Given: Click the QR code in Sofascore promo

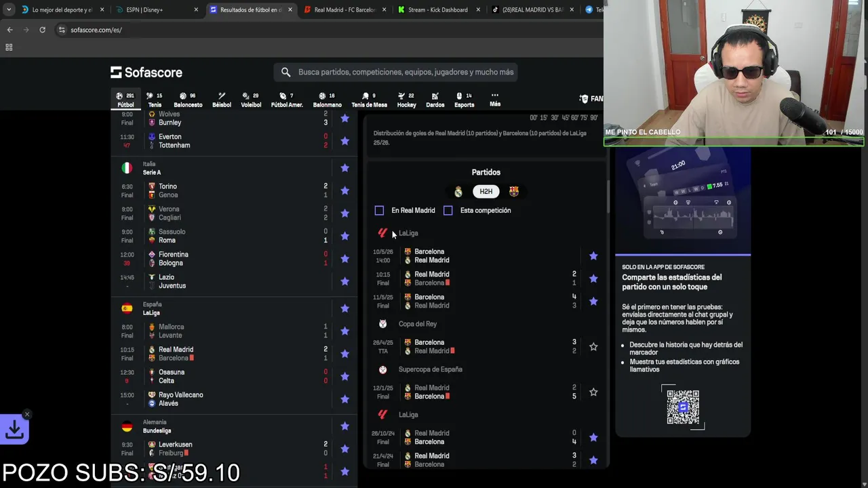Looking at the screenshot, I should pyautogui.click(x=683, y=407).
